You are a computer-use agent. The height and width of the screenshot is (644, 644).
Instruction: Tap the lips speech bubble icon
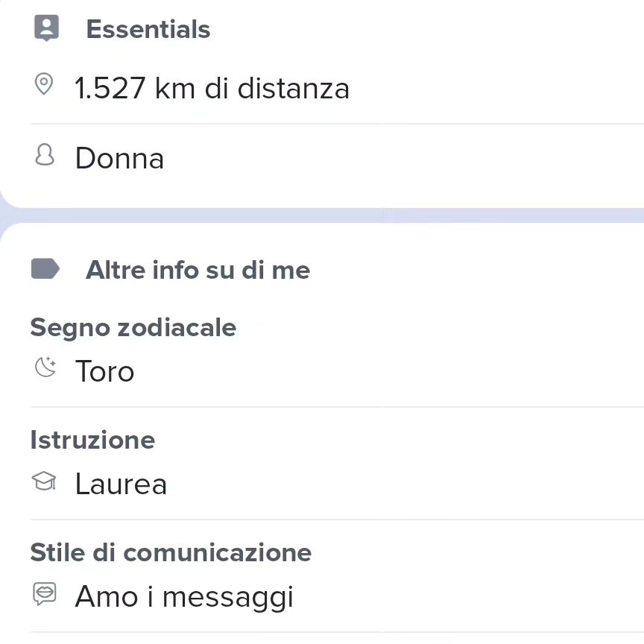point(45,594)
